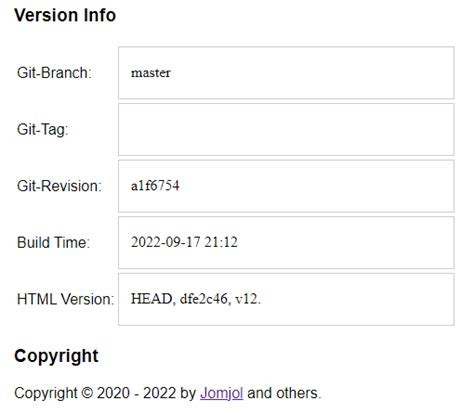
Task: Open the Jomjol link
Action: [221, 393]
